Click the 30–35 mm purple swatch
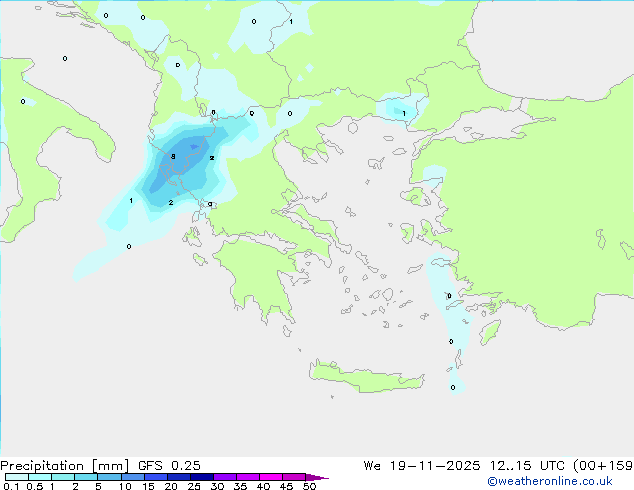The image size is (634, 490). coord(225,477)
